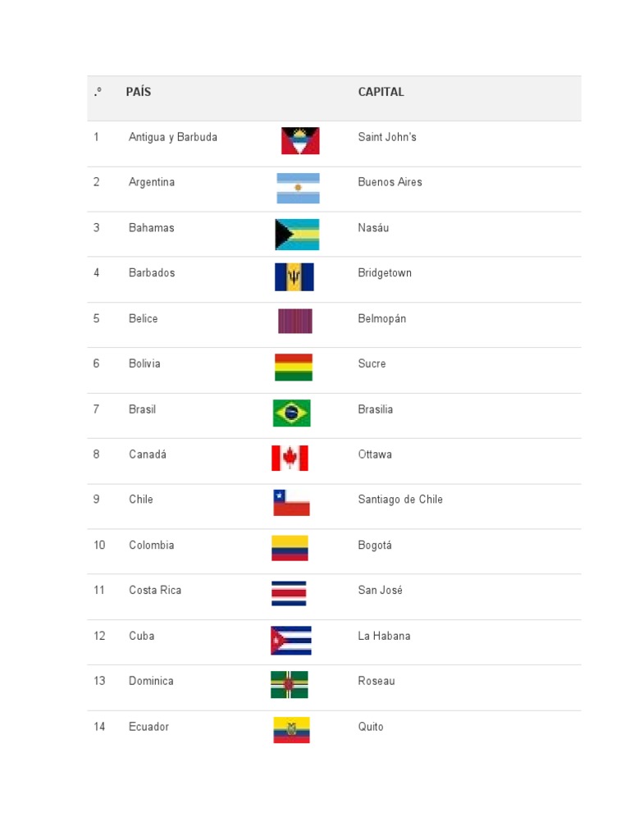Click the Argentina flag image
The height and width of the screenshot is (840, 630).
pos(298,188)
